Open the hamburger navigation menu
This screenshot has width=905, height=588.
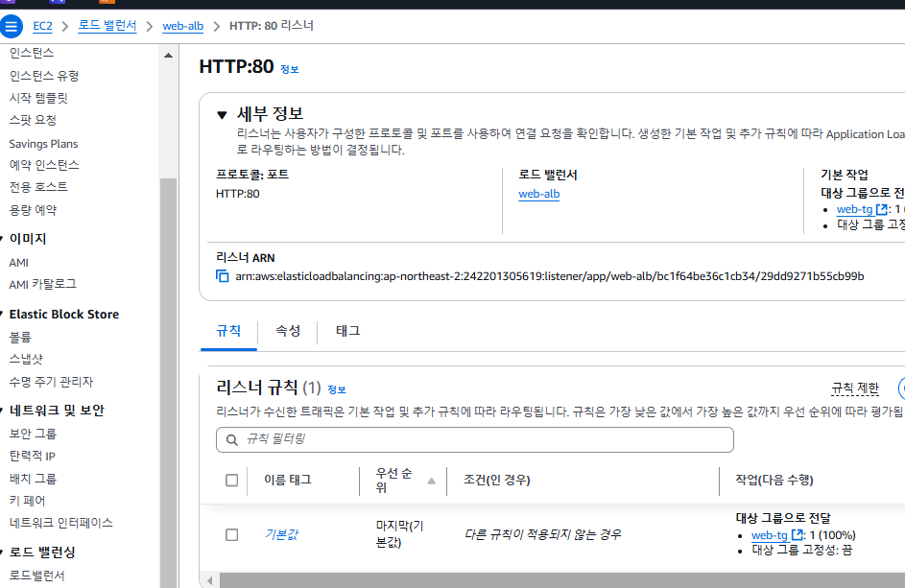11,27
